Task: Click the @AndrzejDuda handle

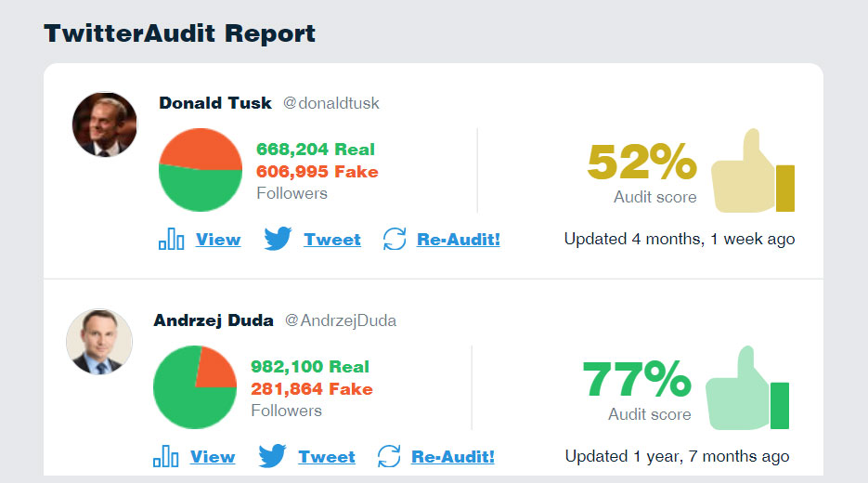Action: 341,320
